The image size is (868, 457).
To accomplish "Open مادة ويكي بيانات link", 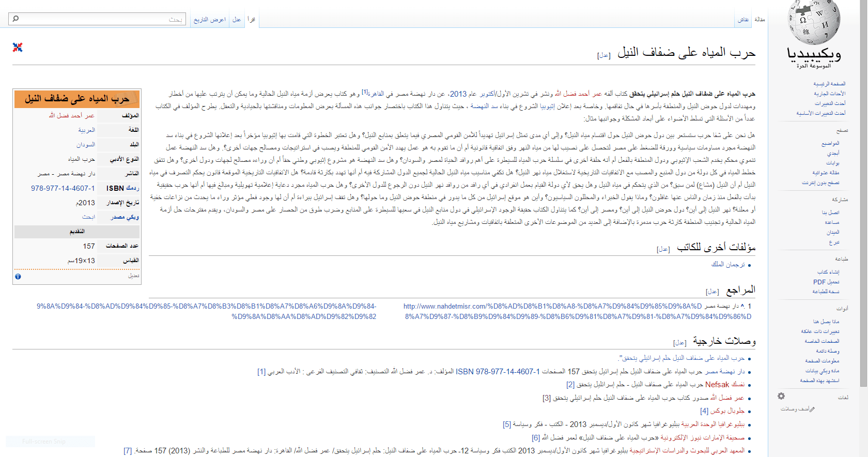I will 823,371.
